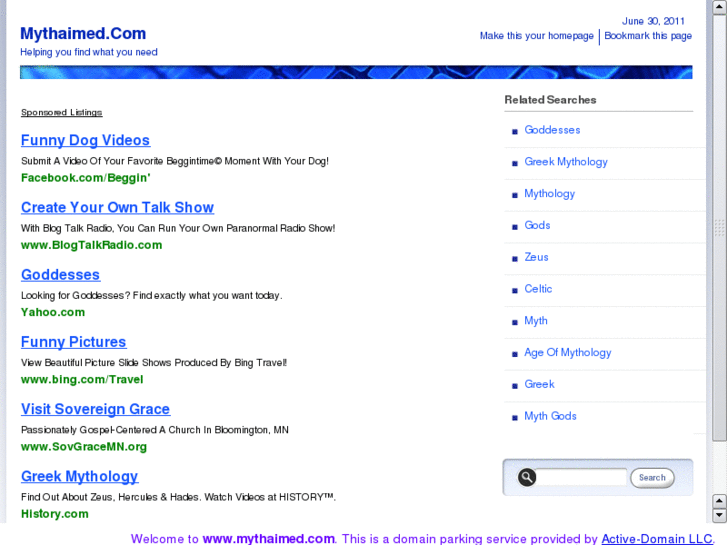The width and height of the screenshot is (727, 545).
Task: Select Celtic related search
Action: coord(538,289)
